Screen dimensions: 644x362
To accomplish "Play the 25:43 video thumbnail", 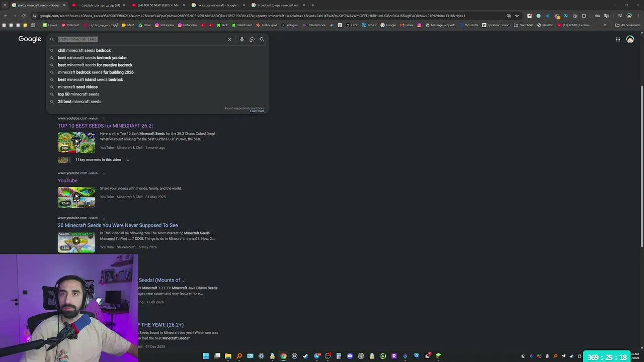I will [x=76, y=197].
